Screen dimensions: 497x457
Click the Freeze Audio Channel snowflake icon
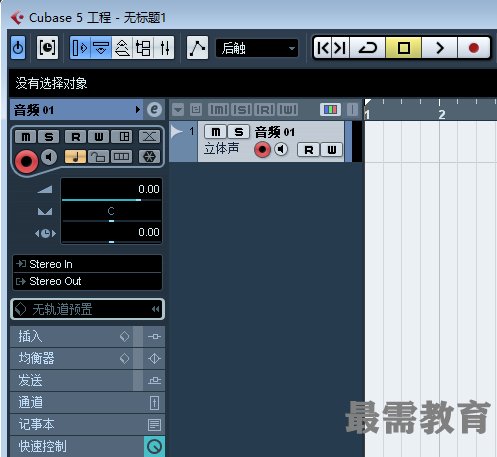click(149, 157)
